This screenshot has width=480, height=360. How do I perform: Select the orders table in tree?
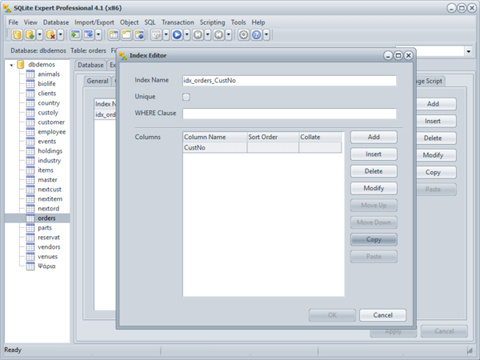[x=46, y=218]
